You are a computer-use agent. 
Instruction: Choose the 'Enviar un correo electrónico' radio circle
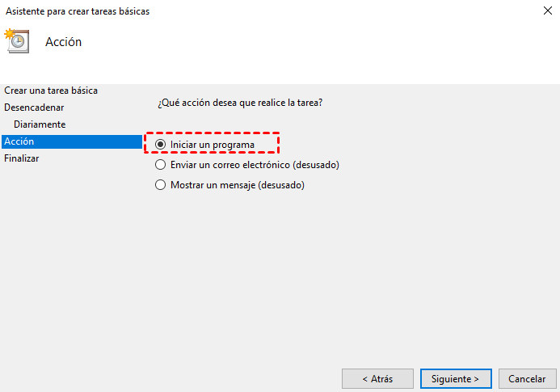[x=160, y=165]
